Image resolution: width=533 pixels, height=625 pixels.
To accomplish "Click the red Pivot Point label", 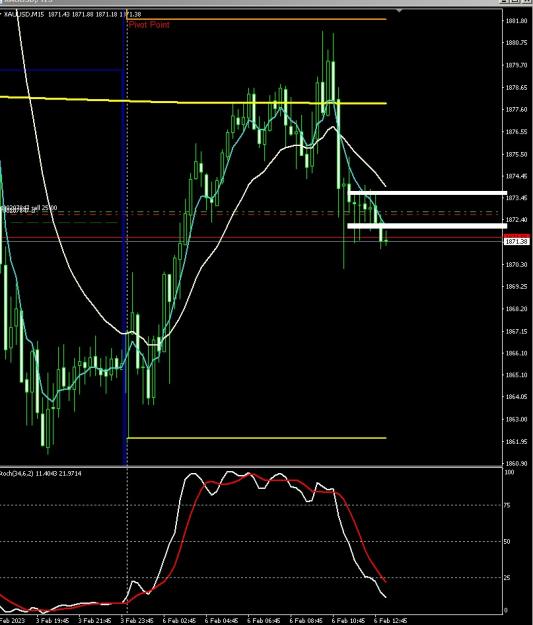I will [149, 25].
